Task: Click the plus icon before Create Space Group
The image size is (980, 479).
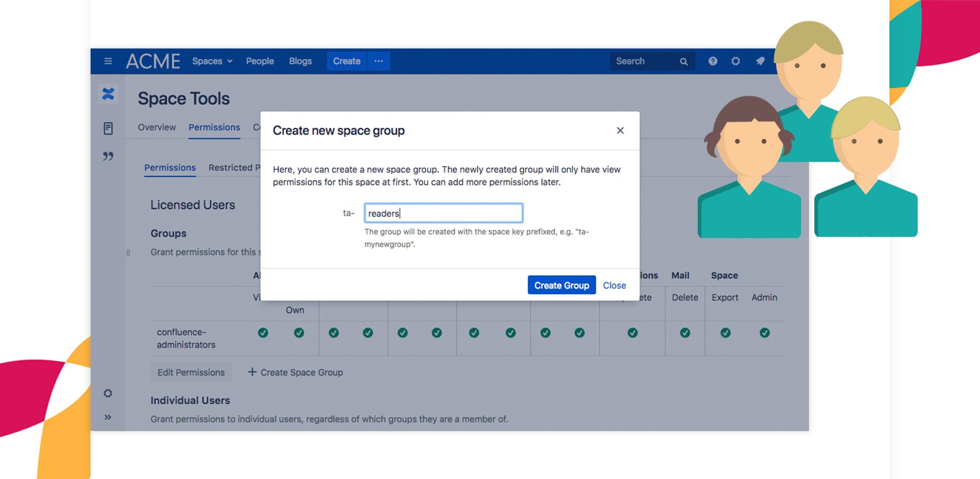Action: click(252, 372)
